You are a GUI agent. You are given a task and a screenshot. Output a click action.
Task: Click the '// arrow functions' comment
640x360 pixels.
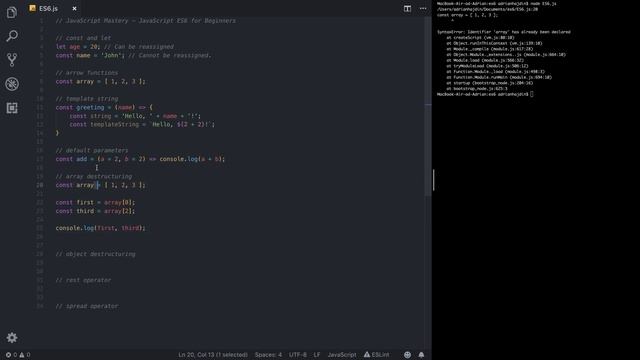87,73
